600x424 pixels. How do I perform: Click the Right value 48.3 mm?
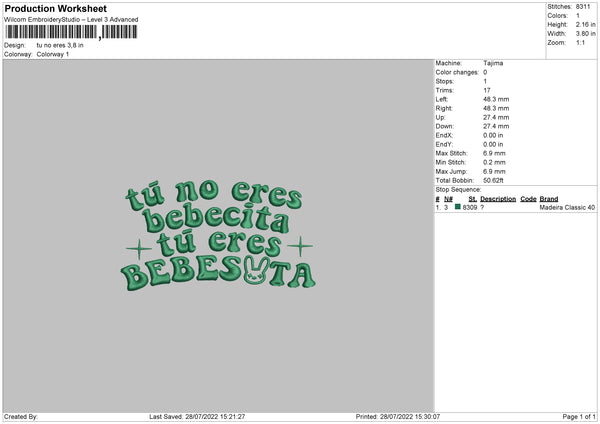(x=496, y=108)
